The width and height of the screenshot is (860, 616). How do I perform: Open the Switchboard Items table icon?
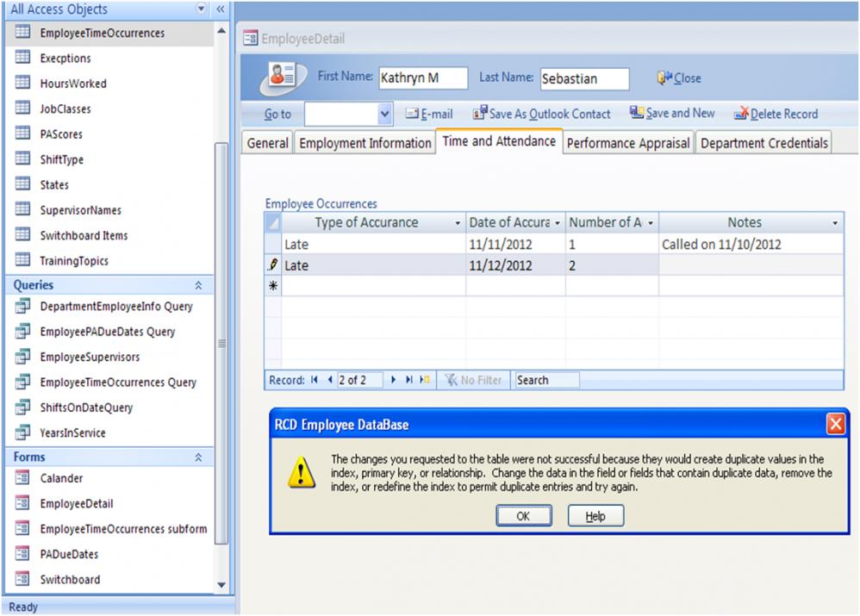23,235
